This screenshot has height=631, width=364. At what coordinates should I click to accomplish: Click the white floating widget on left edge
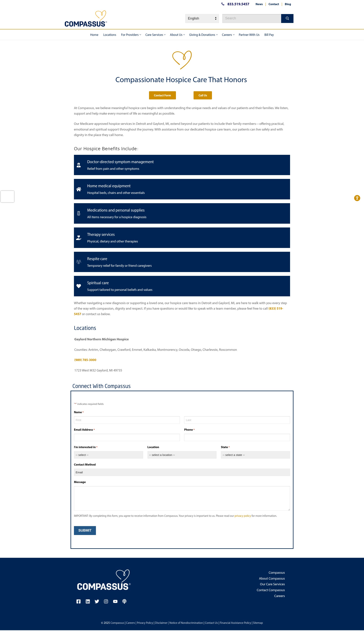coord(7,196)
